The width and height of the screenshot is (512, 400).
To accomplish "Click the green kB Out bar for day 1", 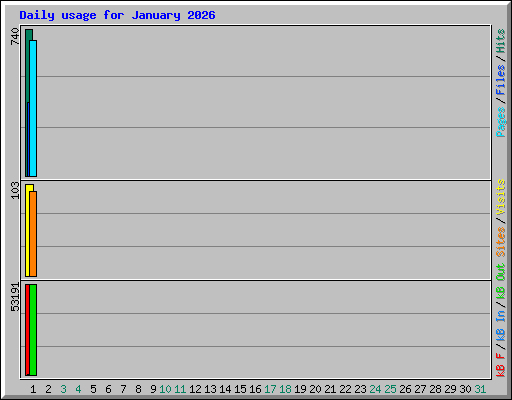I will point(33,330).
